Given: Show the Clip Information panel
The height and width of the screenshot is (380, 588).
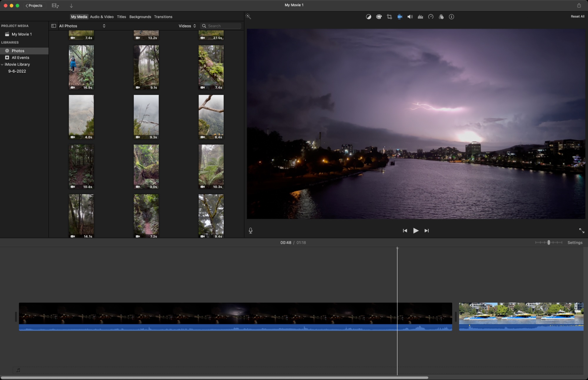Looking at the screenshot, I should click(x=452, y=17).
